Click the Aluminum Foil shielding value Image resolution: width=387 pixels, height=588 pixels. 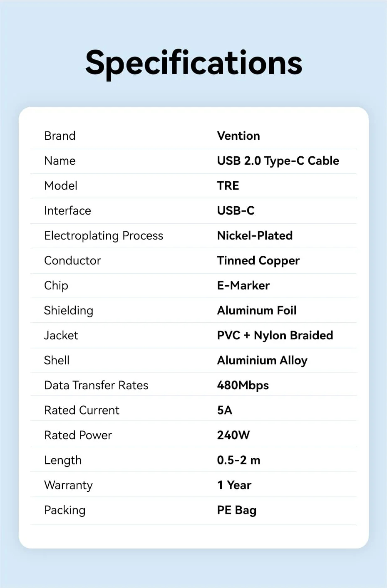coord(257,311)
